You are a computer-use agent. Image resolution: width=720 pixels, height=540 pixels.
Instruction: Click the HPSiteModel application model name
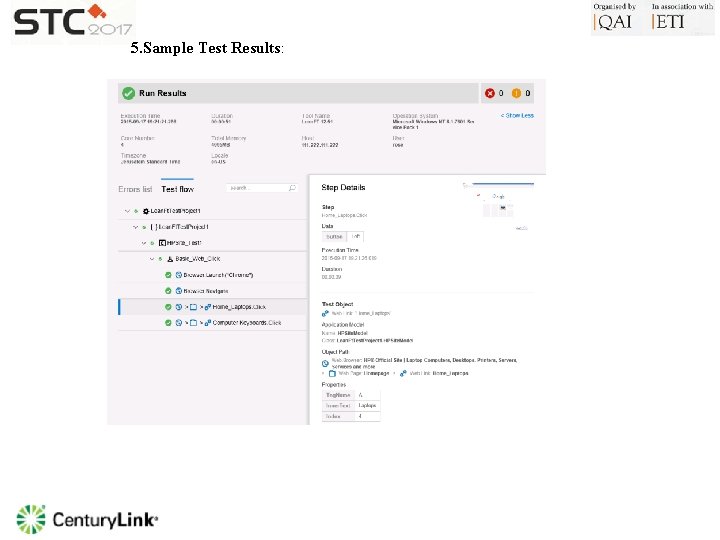pyautogui.click(x=353, y=333)
